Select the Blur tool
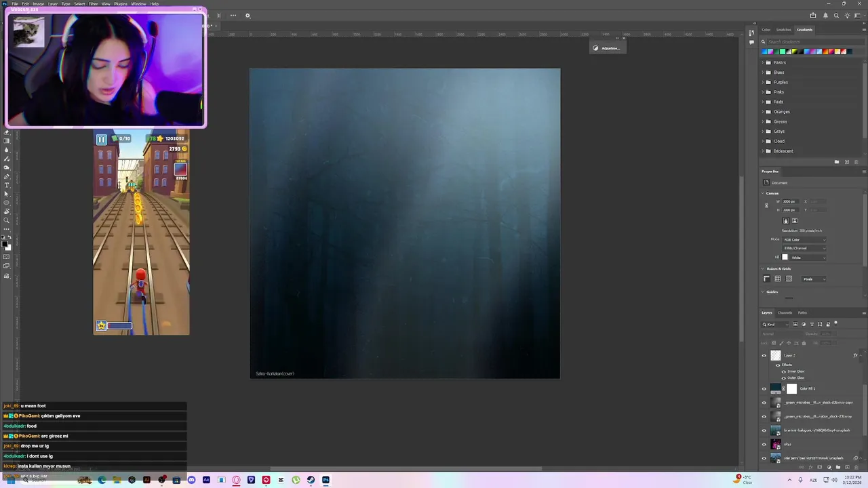The image size is (868, 488). 6,150
